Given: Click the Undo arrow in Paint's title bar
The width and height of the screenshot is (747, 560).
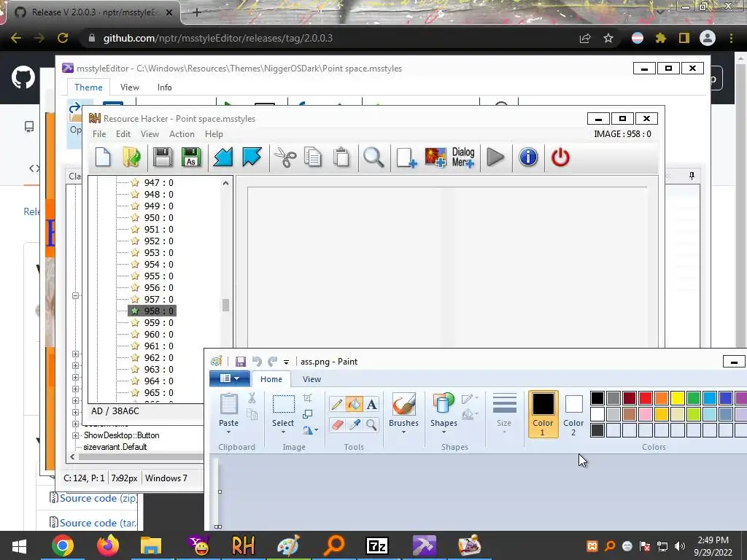Looking at the screenshot, I should [257, 362].
